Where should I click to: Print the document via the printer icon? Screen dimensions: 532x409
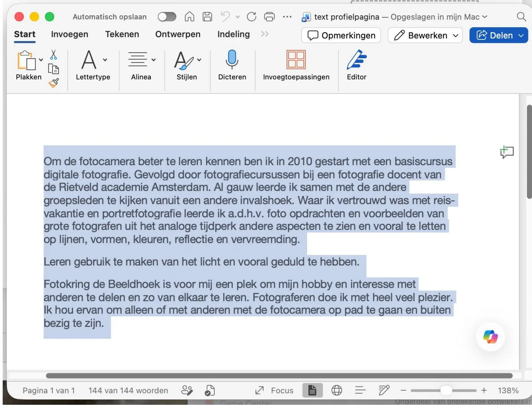click(270, 16)
